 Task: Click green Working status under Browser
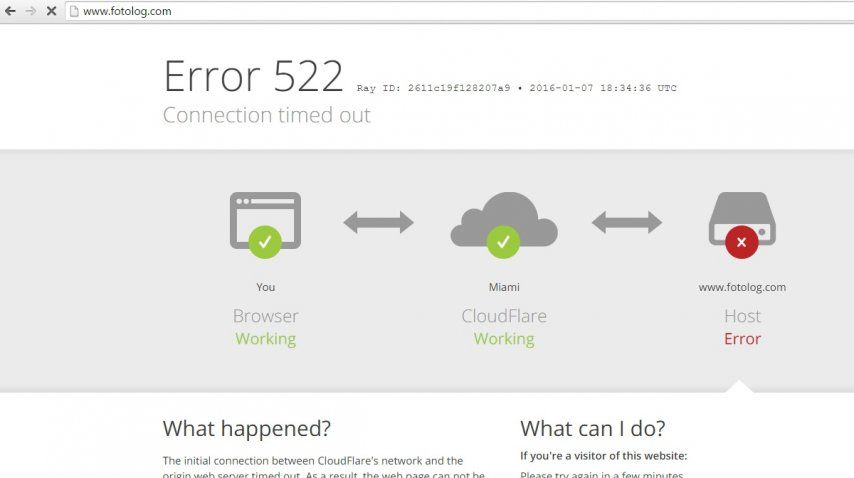point(266,339)
